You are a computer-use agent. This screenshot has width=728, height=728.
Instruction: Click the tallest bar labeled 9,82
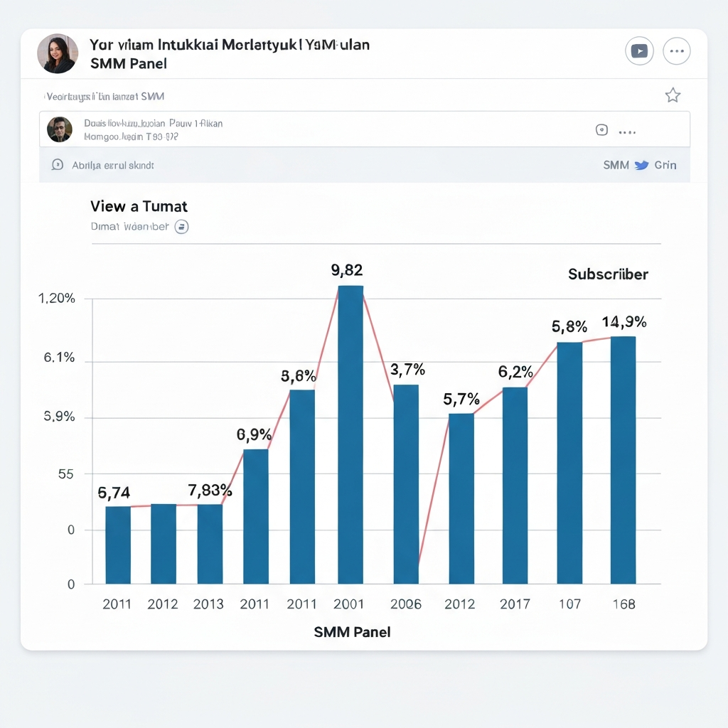(x=350, y=434)
